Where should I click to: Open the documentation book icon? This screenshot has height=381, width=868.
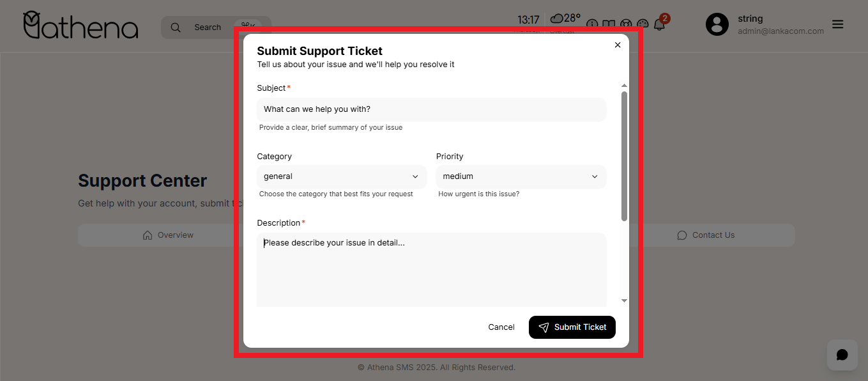609,24
